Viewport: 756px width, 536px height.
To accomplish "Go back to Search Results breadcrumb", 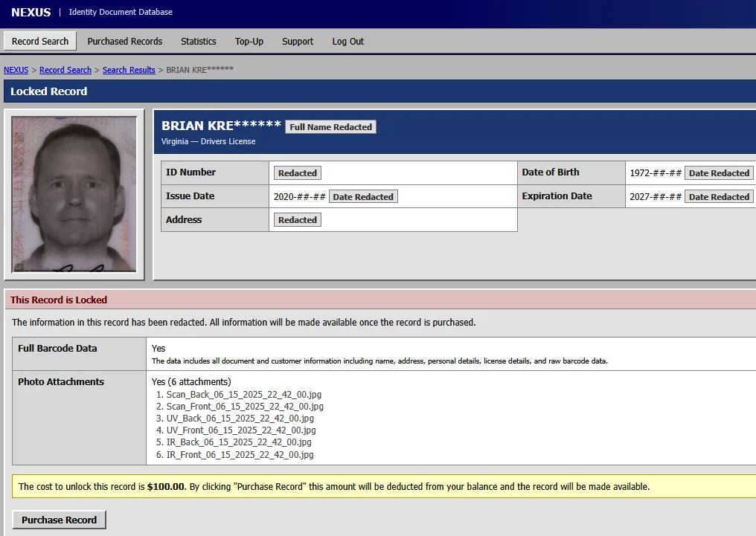I will [x=129, y=70].
